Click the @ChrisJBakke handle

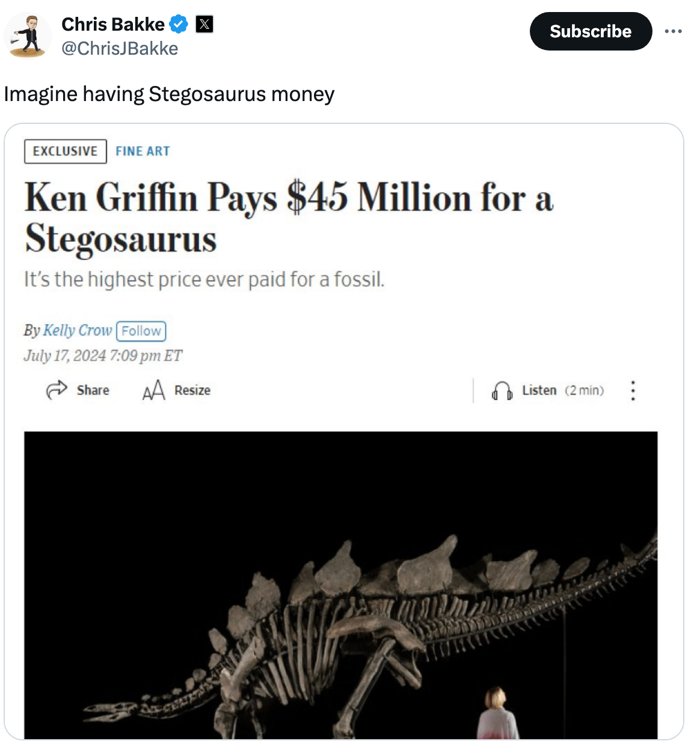click(x=120, y=49)
